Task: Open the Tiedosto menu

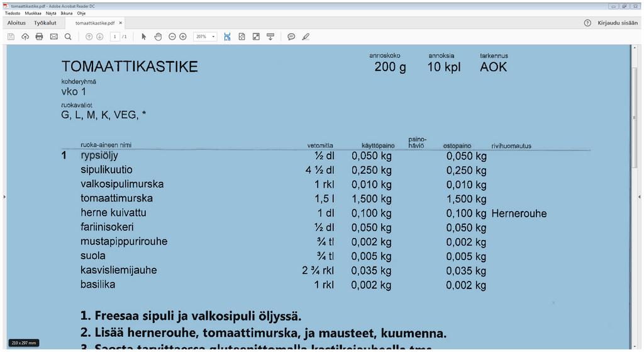Action: coord(13,13)
